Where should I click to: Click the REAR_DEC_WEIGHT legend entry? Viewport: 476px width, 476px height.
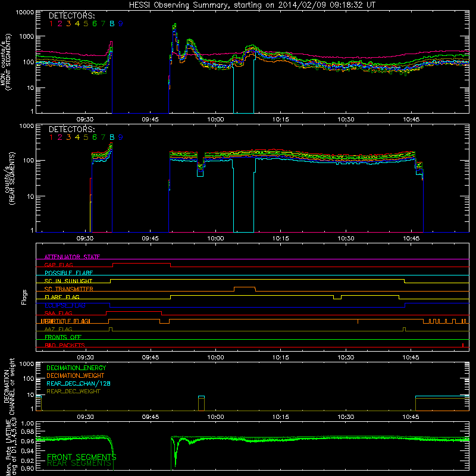pos(73,392)
